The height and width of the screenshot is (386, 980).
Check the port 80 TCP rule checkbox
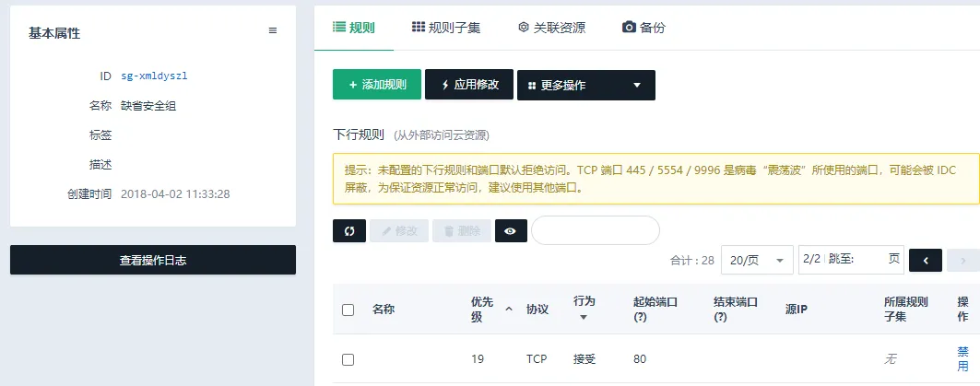[348, 359]
